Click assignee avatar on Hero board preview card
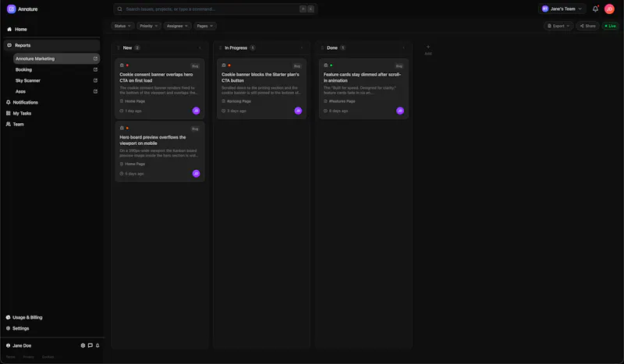The image size is (624, 364). (x=197, y=174)
